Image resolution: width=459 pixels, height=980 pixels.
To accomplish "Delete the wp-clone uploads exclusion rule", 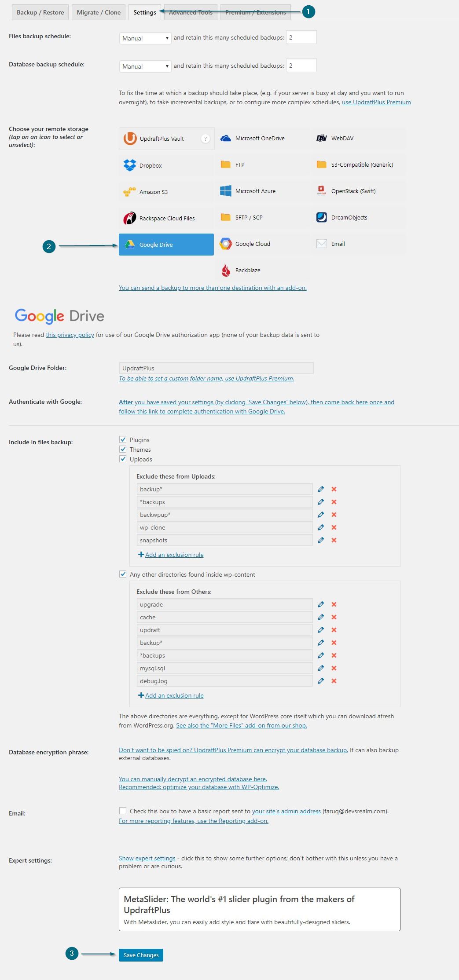I will [x=334, y=527].
